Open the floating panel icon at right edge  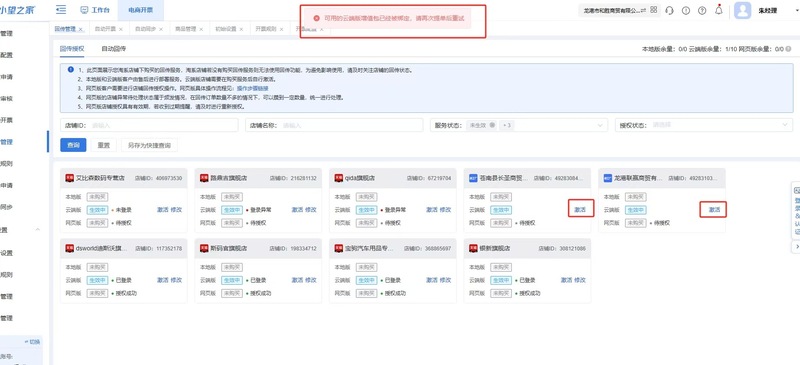[x=796, y=190]
